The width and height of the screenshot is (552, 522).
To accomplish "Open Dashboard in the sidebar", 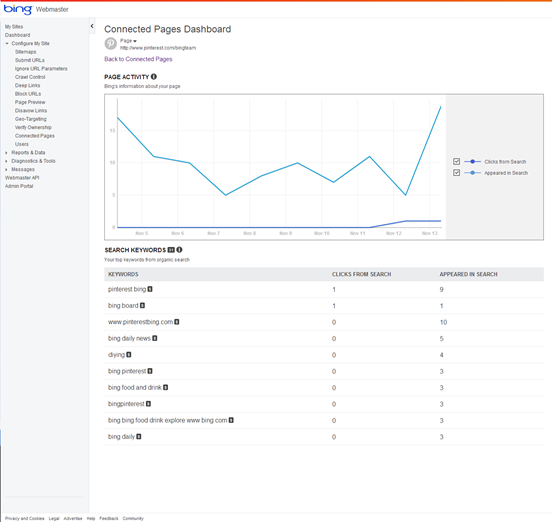I will point(18,35).
